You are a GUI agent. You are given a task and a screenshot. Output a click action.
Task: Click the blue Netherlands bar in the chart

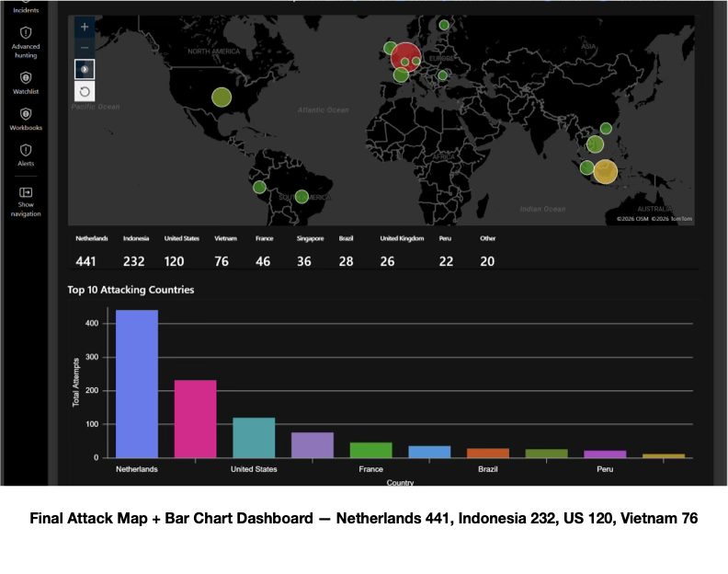tap(136, 384)
